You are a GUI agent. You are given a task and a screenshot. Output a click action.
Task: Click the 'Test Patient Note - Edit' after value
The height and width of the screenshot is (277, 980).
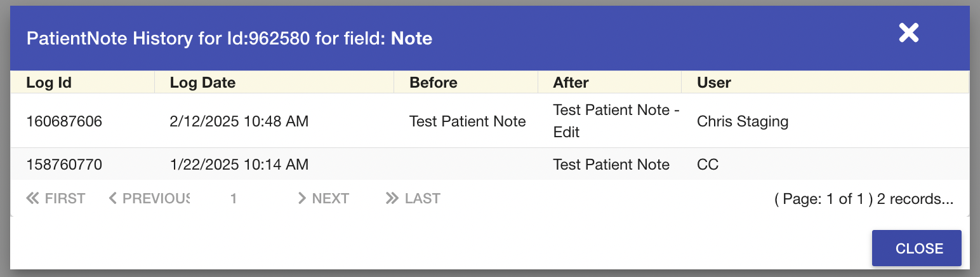pyautogui.click(x=616, y=121)
